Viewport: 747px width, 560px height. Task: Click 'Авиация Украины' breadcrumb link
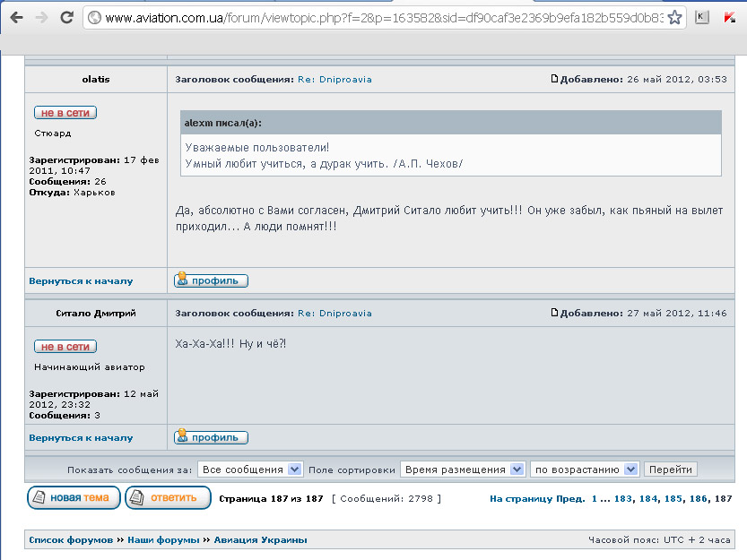click(x=260, y=539)
